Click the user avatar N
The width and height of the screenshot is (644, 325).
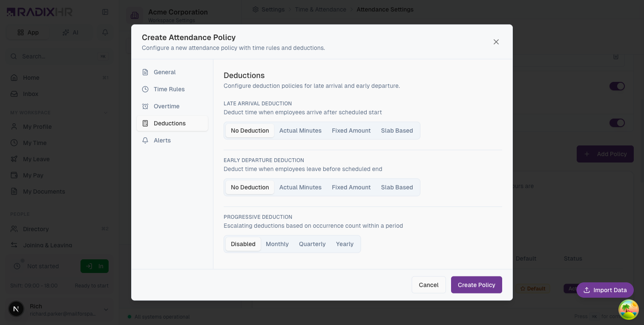tap(16, 309)
